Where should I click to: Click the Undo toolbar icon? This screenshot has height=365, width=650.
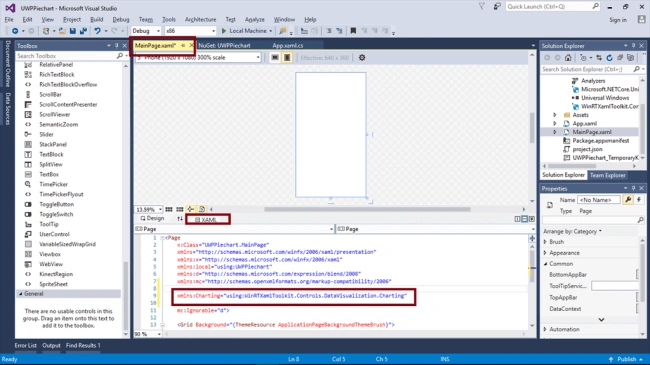(97, 31)
